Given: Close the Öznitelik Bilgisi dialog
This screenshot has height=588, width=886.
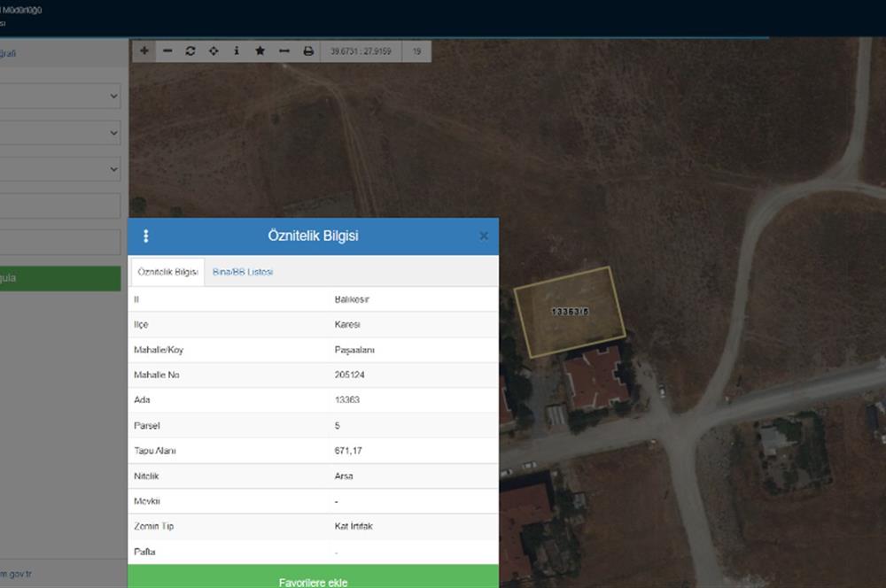Looking at the screenshot, I should coord(484,236).
